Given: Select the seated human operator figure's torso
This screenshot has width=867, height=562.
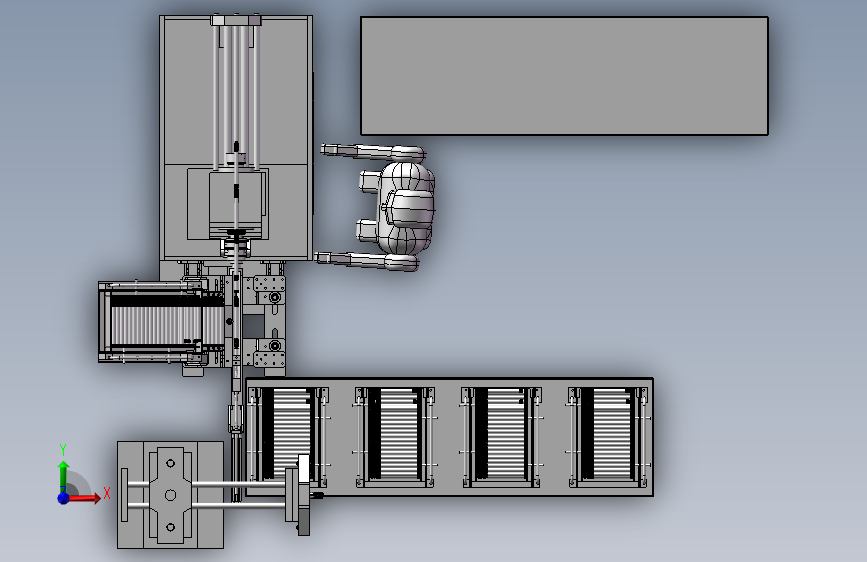Looking at the screenshot, I should coord(408,207).
